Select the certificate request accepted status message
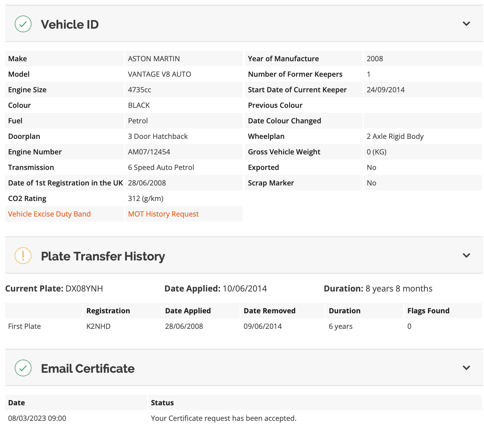 (224, 418)
